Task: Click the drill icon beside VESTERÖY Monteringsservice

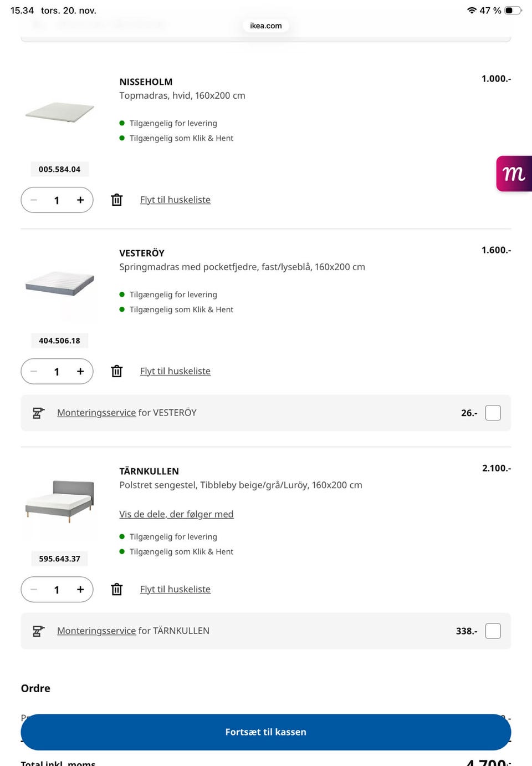Action: point(38,413)
